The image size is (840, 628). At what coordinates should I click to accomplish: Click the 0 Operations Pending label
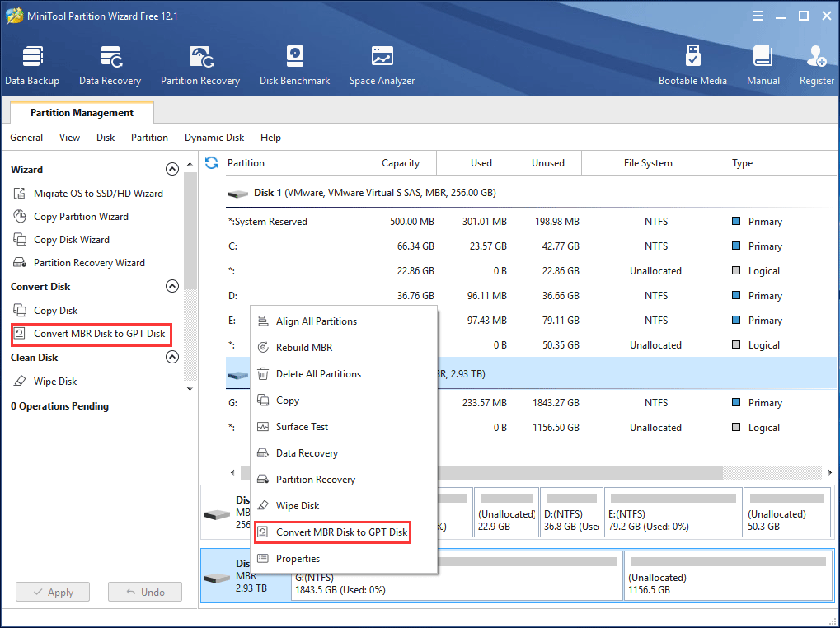pos(59,406)
